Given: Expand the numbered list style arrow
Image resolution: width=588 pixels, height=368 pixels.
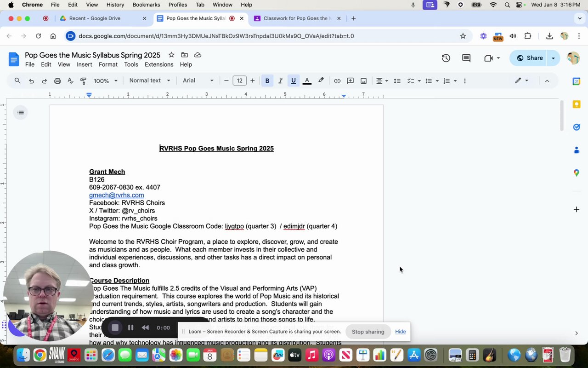Looking at the screenshot, I should 455,81.
